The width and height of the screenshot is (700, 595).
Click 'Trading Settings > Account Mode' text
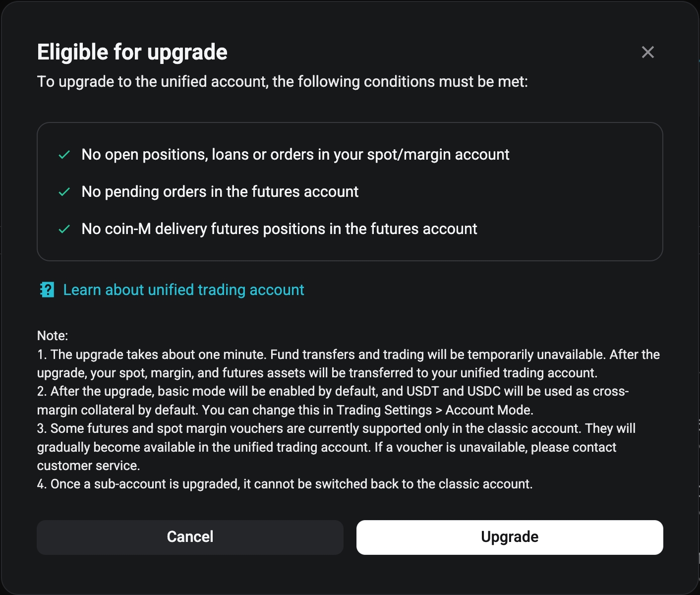pyautogui.click(x=435, y=410)
